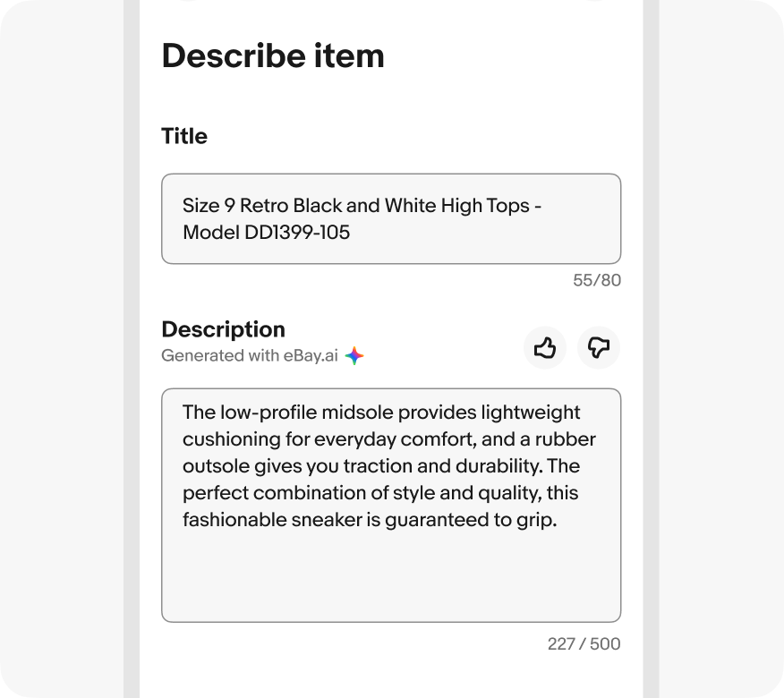Image resolution: width=784 pixels, height=698 pixels.
Task: Place cursor on 'guaranteed to grip' in the description
Action: click(x=470, y=520)
